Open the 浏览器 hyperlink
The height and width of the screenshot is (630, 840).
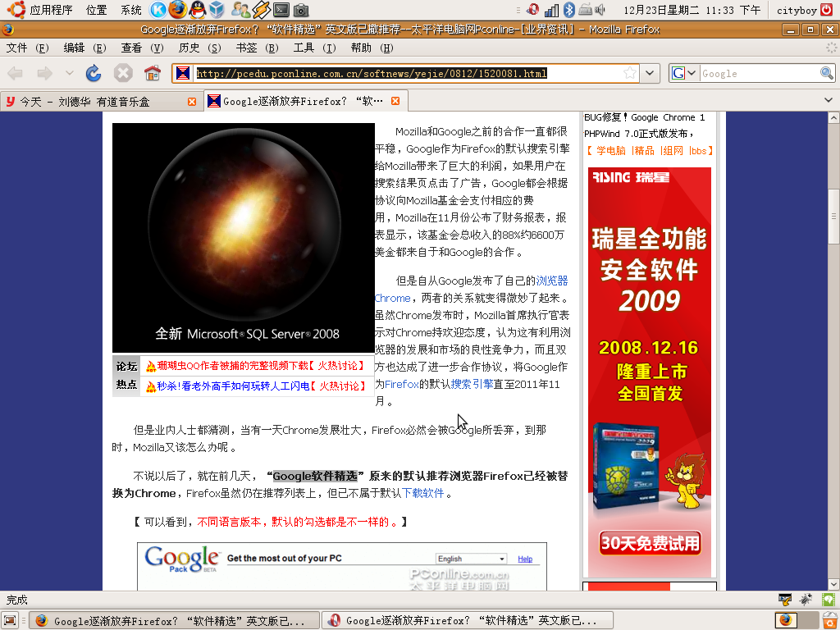(552, 281)
